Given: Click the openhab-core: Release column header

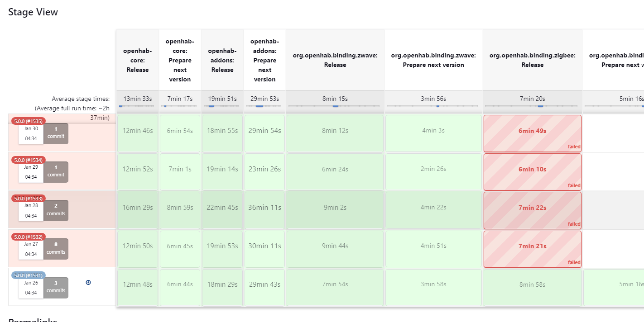Looking at the screenshot, I should [x=138, y=60].
